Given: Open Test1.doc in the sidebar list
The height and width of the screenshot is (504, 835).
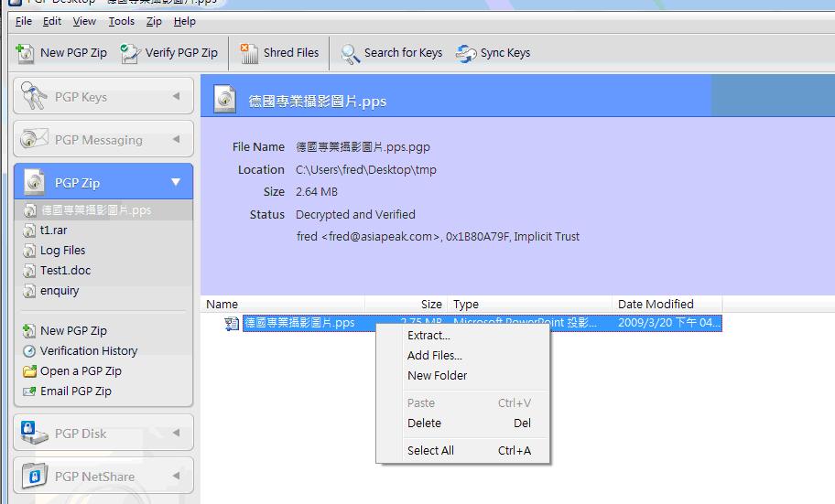Looking at the screenshot, I should (x=65, y=271).
